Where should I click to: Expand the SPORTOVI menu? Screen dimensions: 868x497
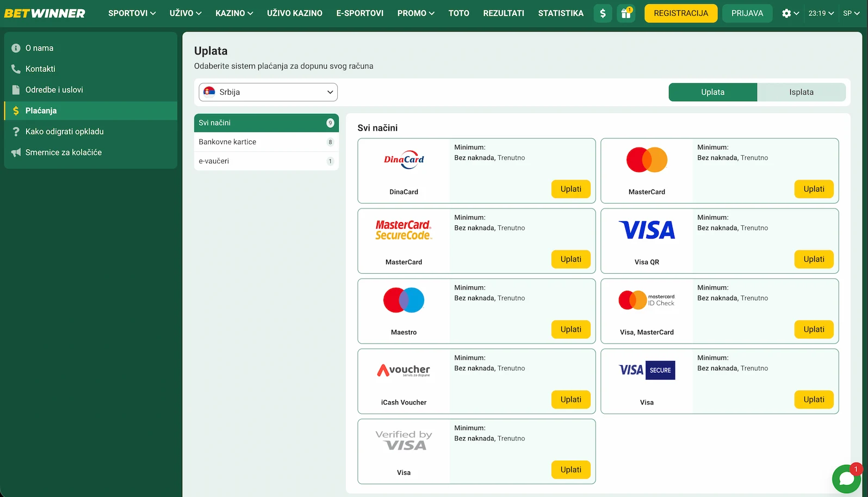(x=132, y=13)
